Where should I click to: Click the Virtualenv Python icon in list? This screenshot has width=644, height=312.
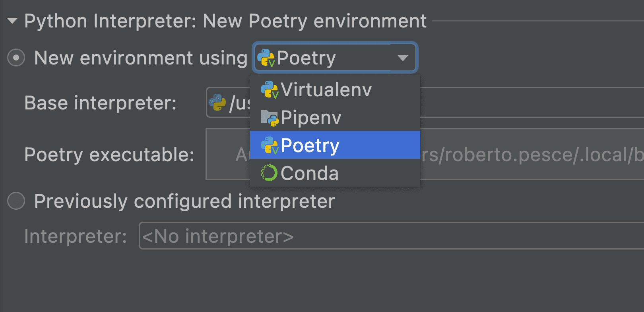[270, 90]
